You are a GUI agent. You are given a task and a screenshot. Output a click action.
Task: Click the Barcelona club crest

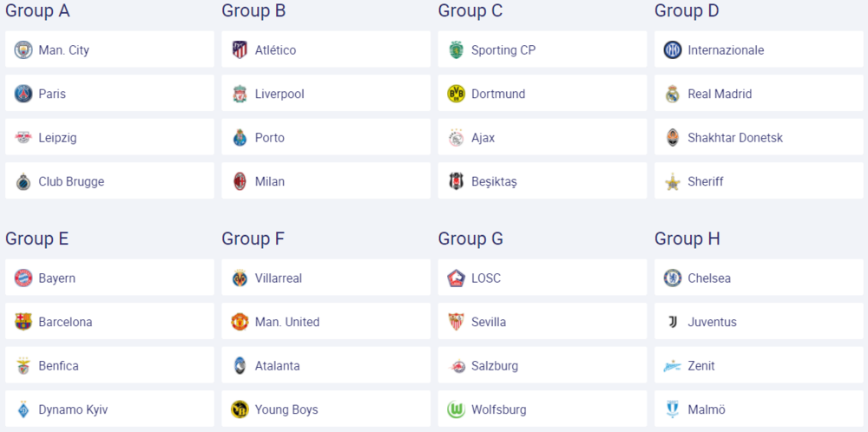pos(23,322)
